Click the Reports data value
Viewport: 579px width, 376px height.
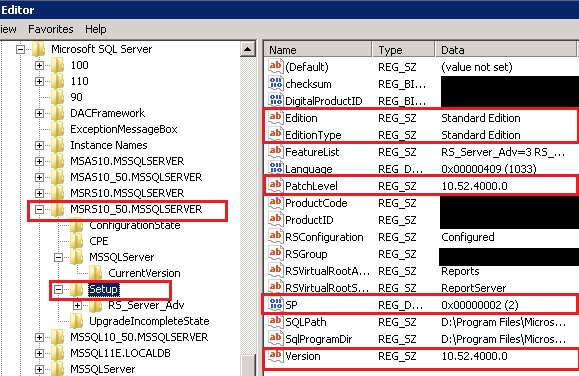460,271
